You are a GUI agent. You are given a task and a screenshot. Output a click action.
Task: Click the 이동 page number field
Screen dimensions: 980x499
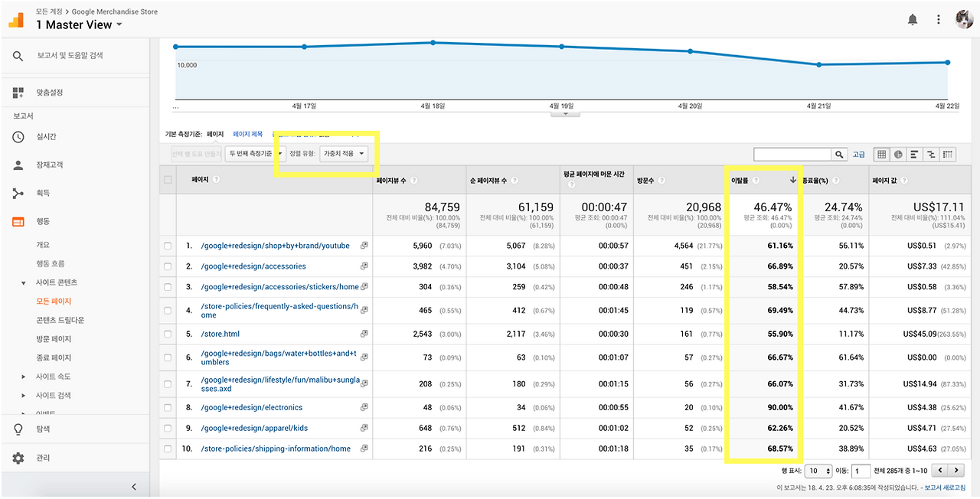tap(861, 471)
